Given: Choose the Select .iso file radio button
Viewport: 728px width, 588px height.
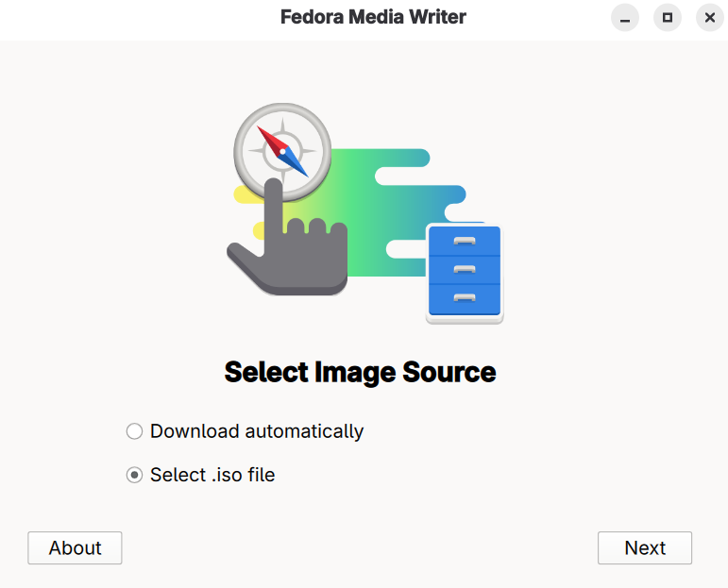Looking at the screenshot, I should 134,475.
